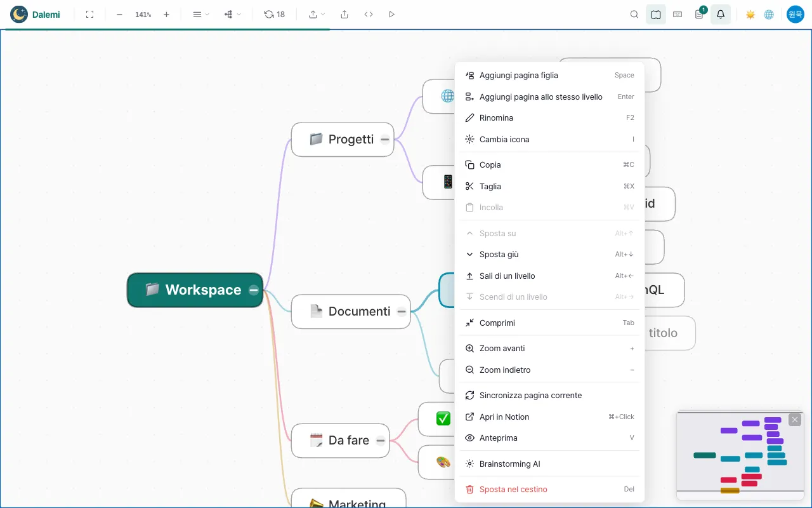Viewport: 812px width, 508px height.
Task: Open the document list with badge
Action: [x=699, y=14]
